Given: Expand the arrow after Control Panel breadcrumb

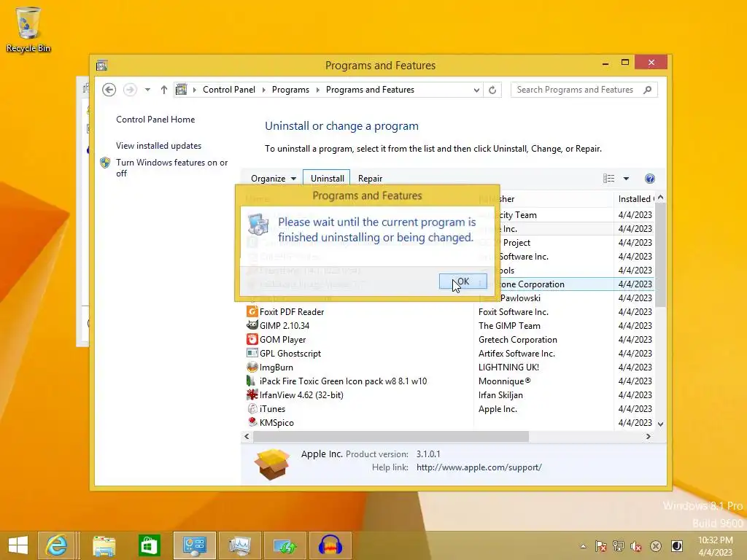Looking at the screenshot, I should 263,90.
